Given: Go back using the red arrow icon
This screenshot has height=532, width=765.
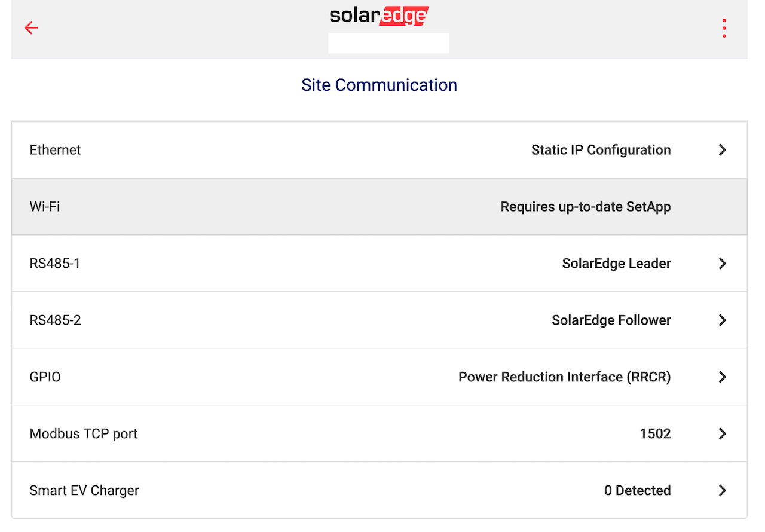Looking at the screenshot, I should coord(31,27).
